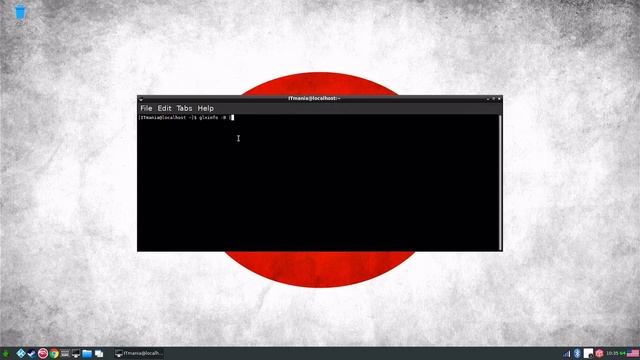
Task: Launch the terminal monitor icon in taskbar
Action: (x=76, y=353)
